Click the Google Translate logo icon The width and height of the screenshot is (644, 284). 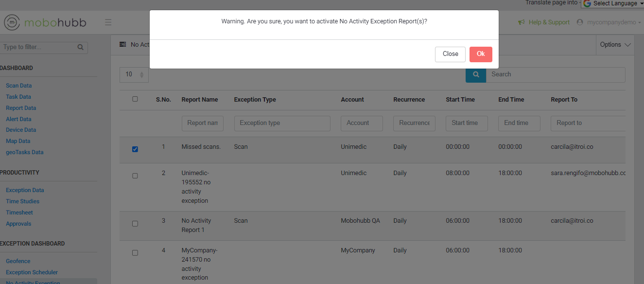pos(587,3)
